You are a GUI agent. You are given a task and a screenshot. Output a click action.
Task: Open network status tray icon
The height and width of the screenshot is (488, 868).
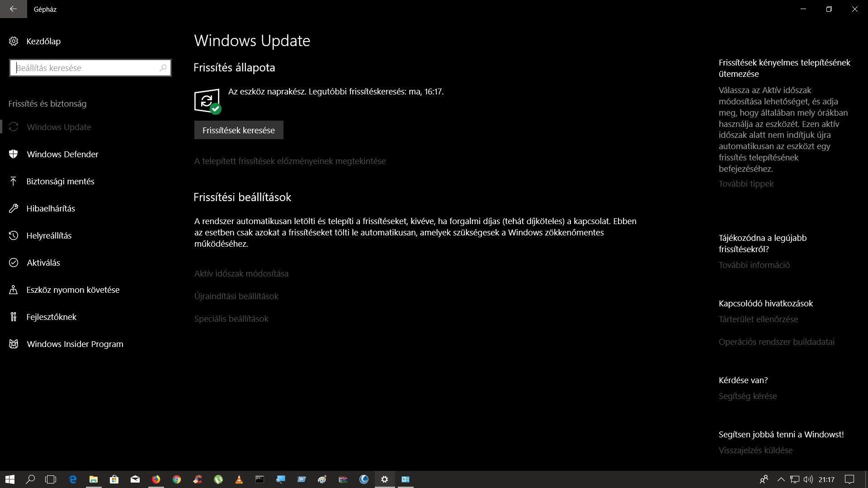(x=794, y=479)
